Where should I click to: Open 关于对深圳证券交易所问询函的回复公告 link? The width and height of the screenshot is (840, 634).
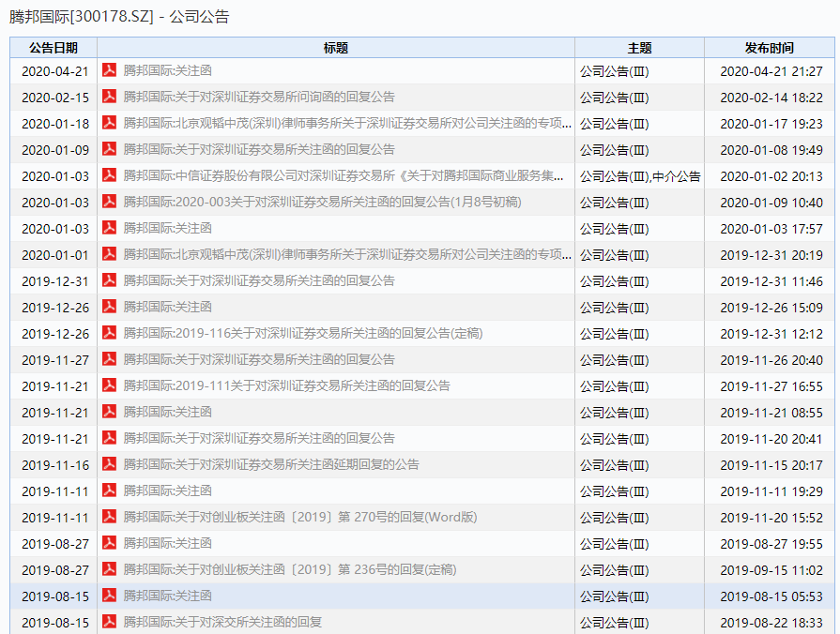(x=259, y=97)
